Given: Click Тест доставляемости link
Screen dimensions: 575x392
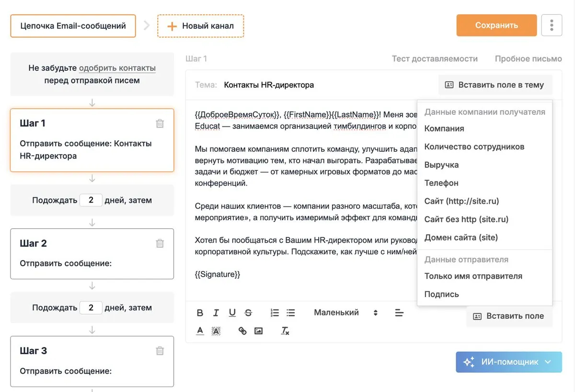Looking at the screenshot, I should coord(435,59).
